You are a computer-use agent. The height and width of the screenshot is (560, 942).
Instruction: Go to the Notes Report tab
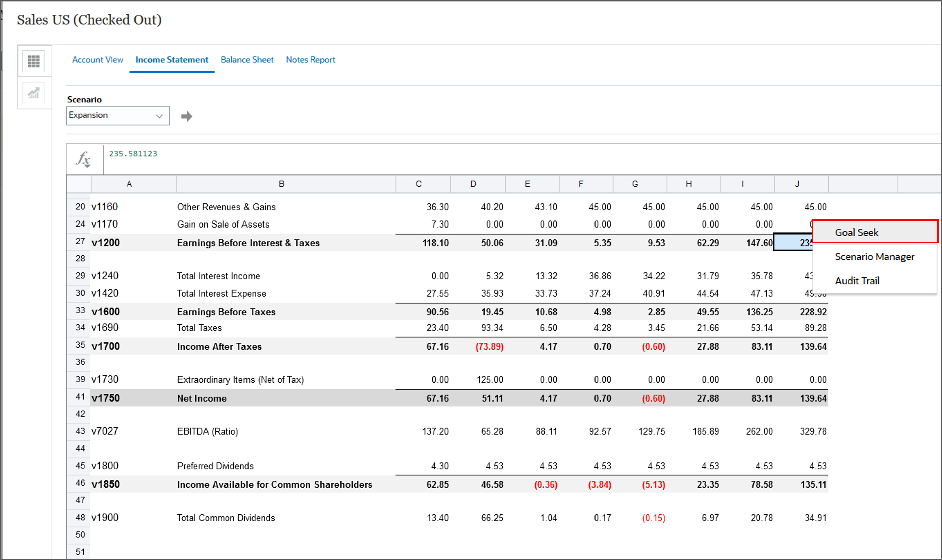pos(310,60)
